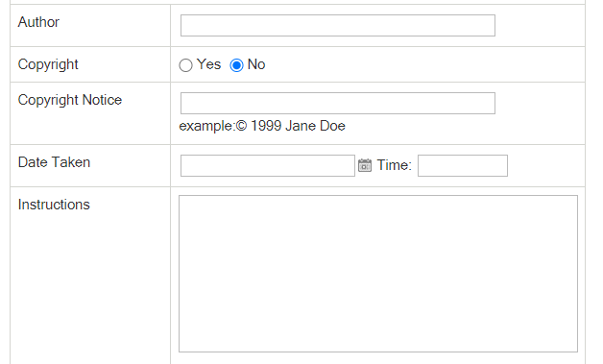Select the No copyright radio button
The width and height of the screenshot is (603, 364).
[x=236, y=65]
